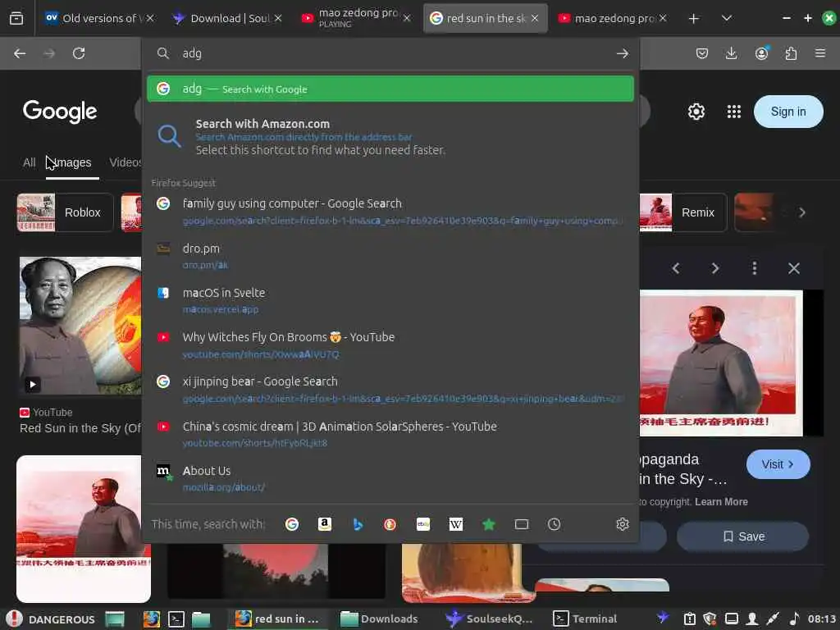The height and width of the screenshot is (630, 840).
Task: Search with Google one-off icon
Action: click(292, 524)
